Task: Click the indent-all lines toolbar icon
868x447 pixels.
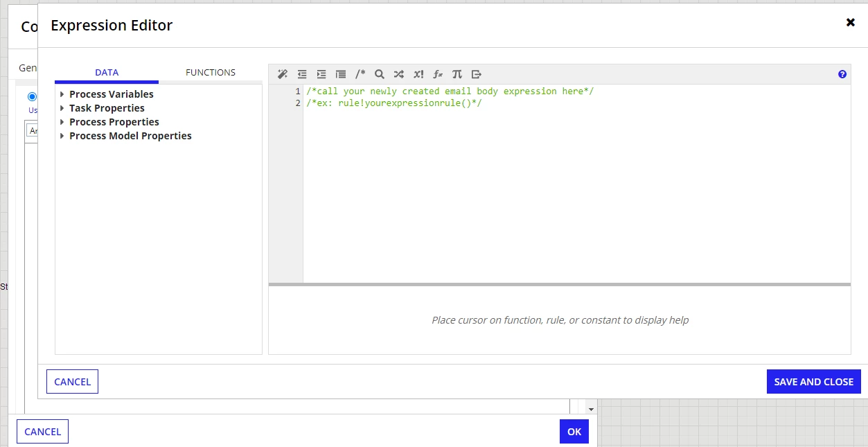Action: [341, 74]
